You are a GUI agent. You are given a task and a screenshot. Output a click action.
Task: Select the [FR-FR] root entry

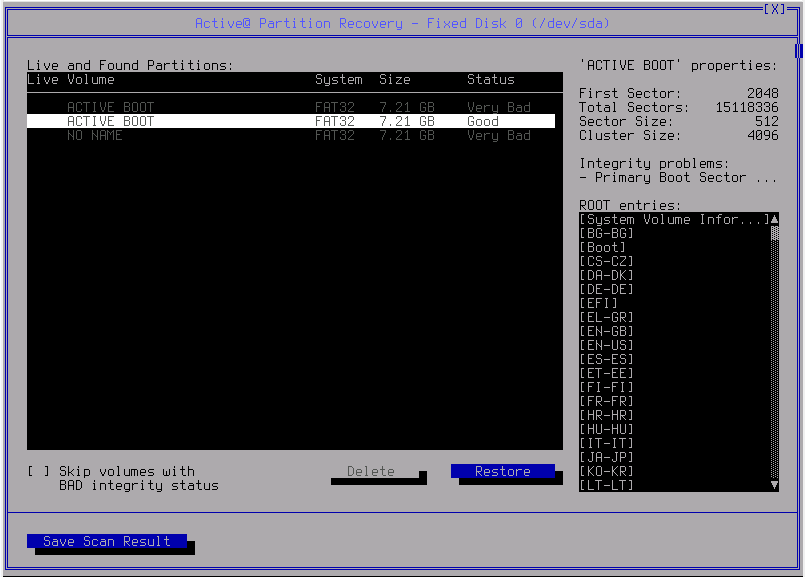point(606,401)
